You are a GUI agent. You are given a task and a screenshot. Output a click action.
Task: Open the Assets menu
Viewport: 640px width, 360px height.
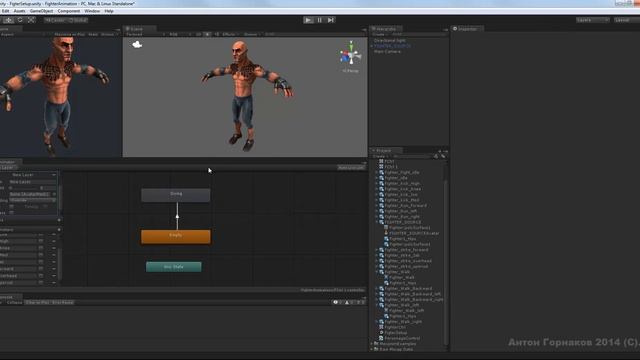click(x=19, y=11)
